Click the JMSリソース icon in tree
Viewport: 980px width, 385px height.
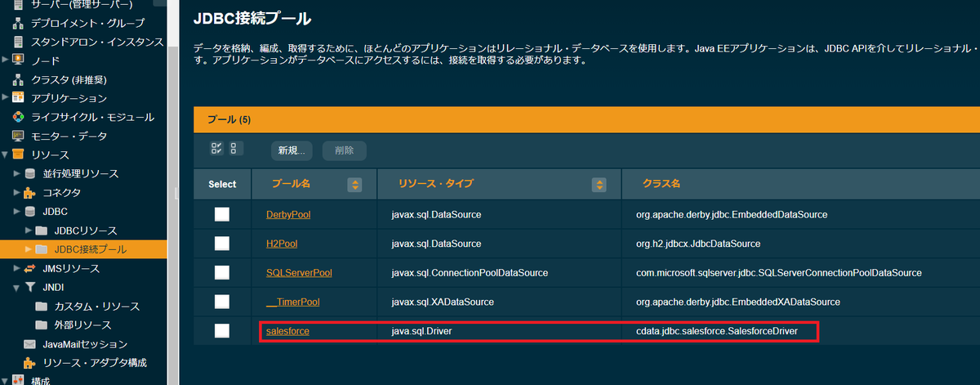click(x=30, y=268)
